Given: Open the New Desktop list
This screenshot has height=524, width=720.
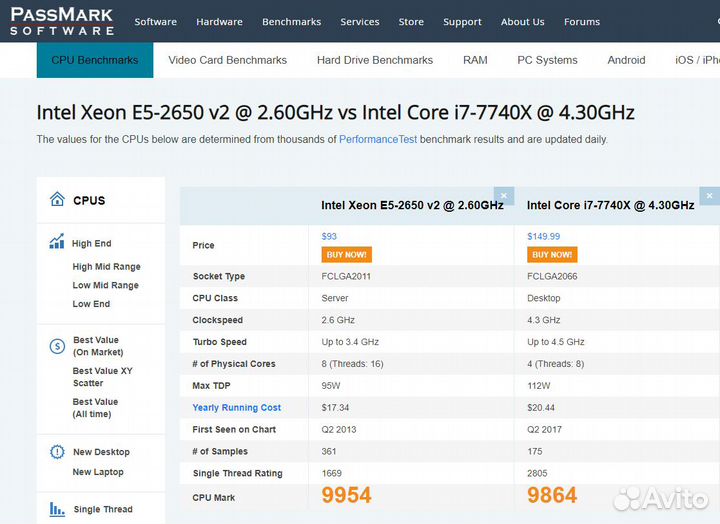Looking at the screenshot, I should [101, 452].
